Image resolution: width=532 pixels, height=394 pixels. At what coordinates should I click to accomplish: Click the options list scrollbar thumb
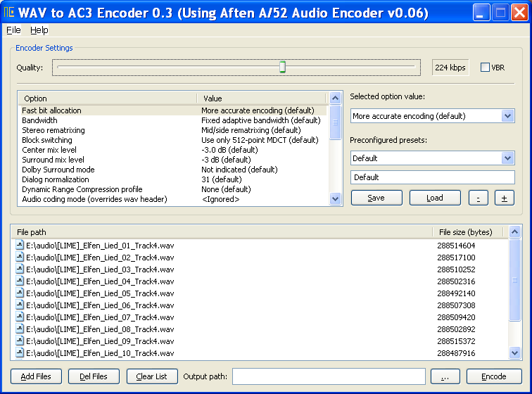pos(335,122)
